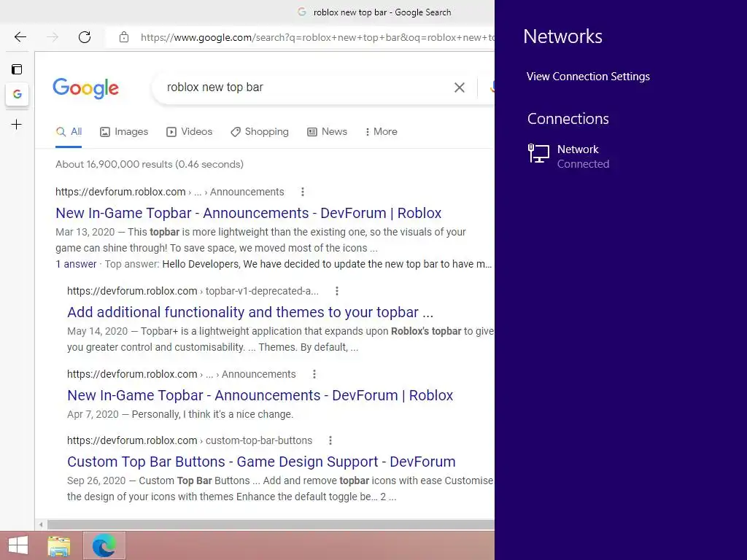This screenshot has height=560, width=747.
Task: Click the greyed-out forward arrow
Action: [x=53, y=37]
